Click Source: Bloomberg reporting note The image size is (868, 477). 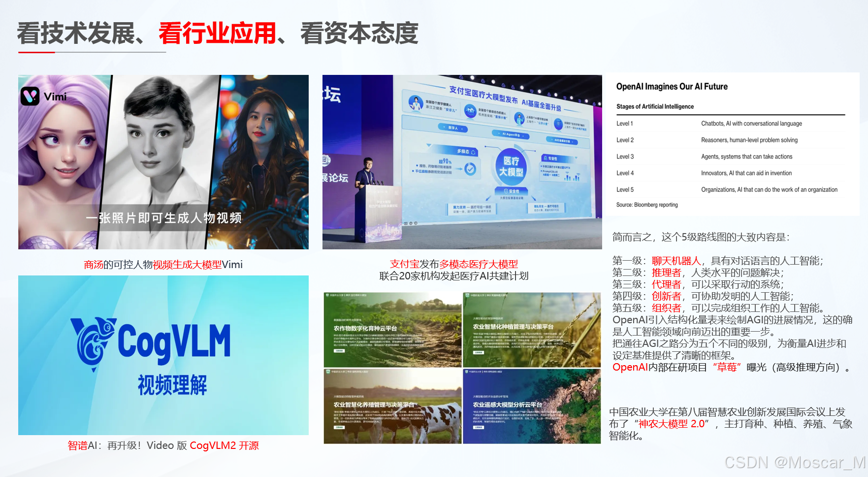(647, 205)
